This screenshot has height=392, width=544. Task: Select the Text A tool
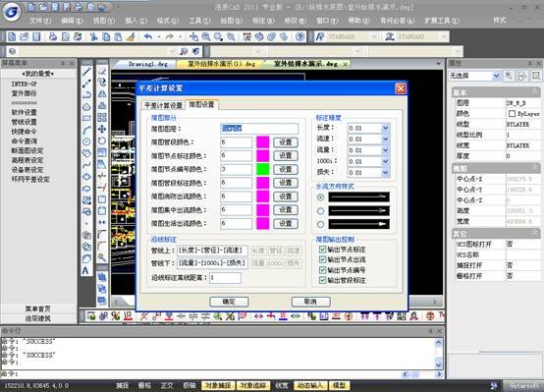[x=85, y=270]
